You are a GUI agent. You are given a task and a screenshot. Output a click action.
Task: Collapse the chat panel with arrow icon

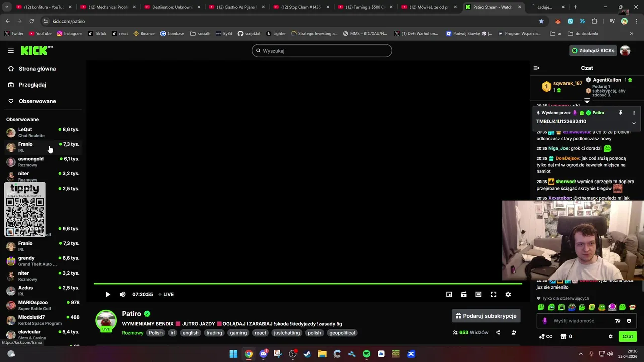click(x=536, y=68)
